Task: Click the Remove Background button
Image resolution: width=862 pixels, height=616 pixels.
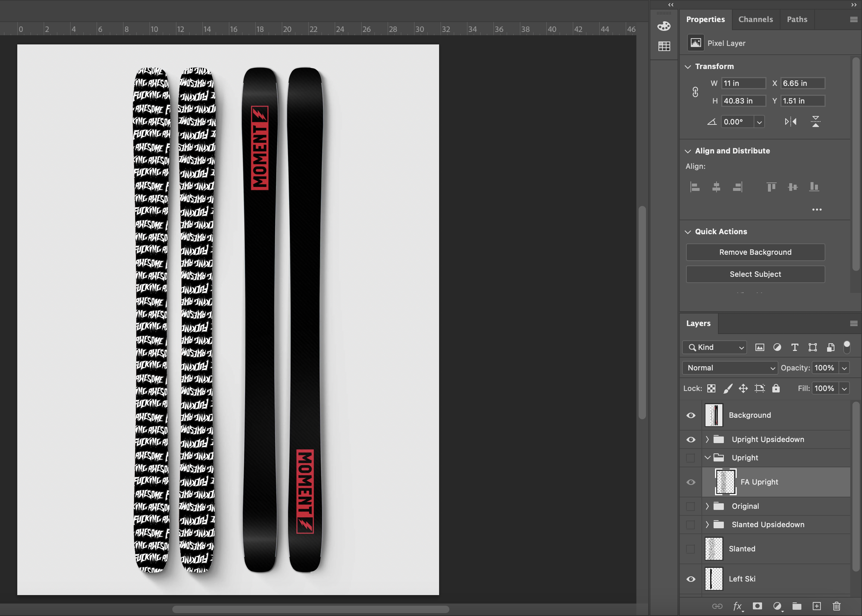Action: (x=755, y=252)
